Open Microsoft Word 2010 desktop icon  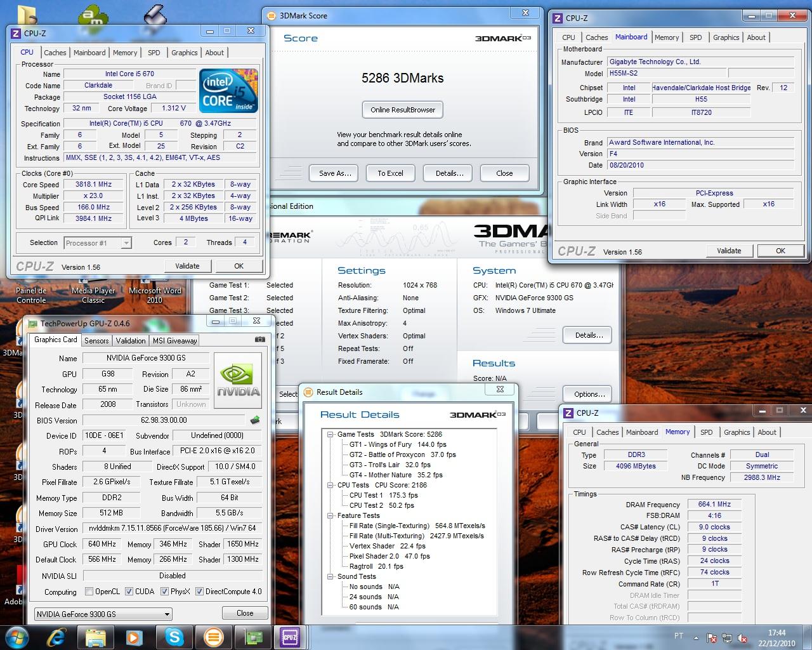[155, 295]
